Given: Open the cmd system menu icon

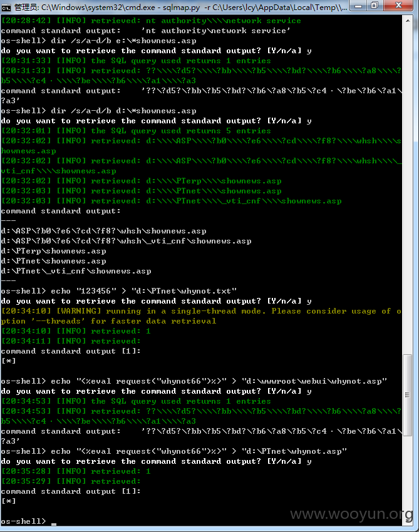Looking at the screenshot, I should [x=6, y=7].
